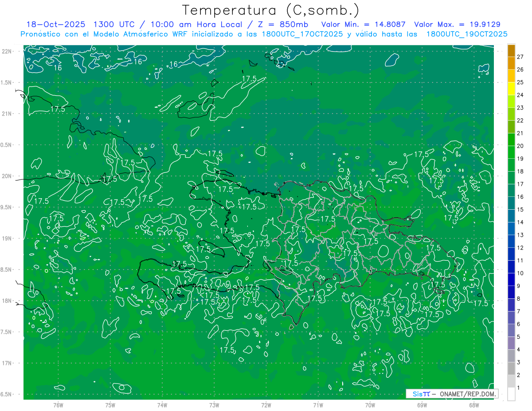Click legend value 2 on the color scale
This screenshot has height=411, width=532.
tap(519, 375)
